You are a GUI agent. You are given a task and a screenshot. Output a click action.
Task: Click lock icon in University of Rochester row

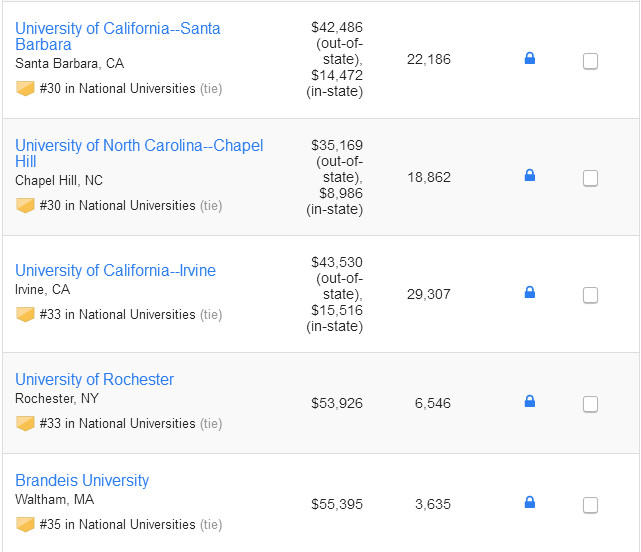pyautogui.click(x=530, y=402)
